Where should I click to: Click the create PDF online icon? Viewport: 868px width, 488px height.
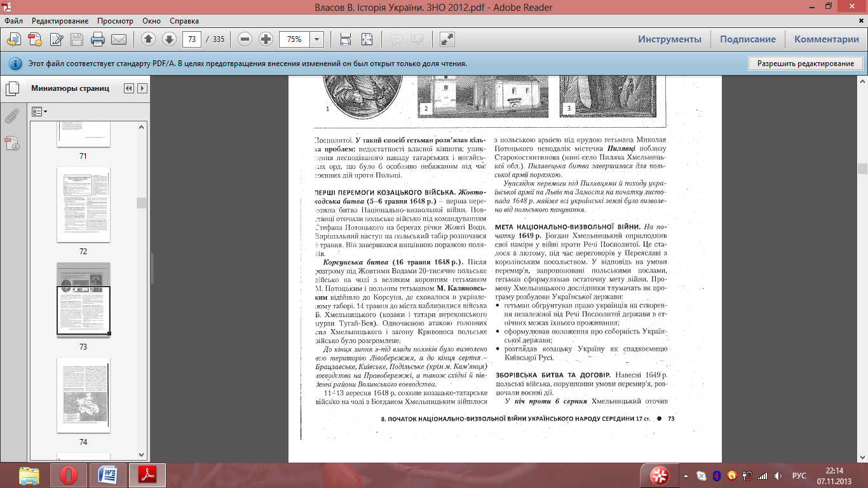[14, 39]
